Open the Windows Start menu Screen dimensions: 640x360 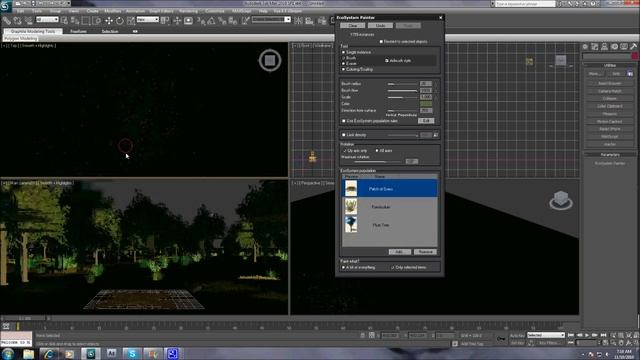[8, 353]
